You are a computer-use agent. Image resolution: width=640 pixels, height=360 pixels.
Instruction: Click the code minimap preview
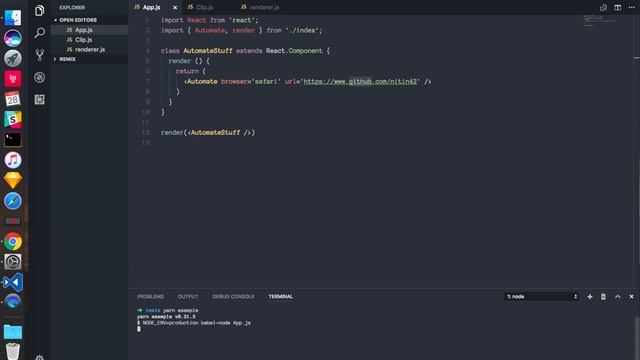[x=599, y=20]
